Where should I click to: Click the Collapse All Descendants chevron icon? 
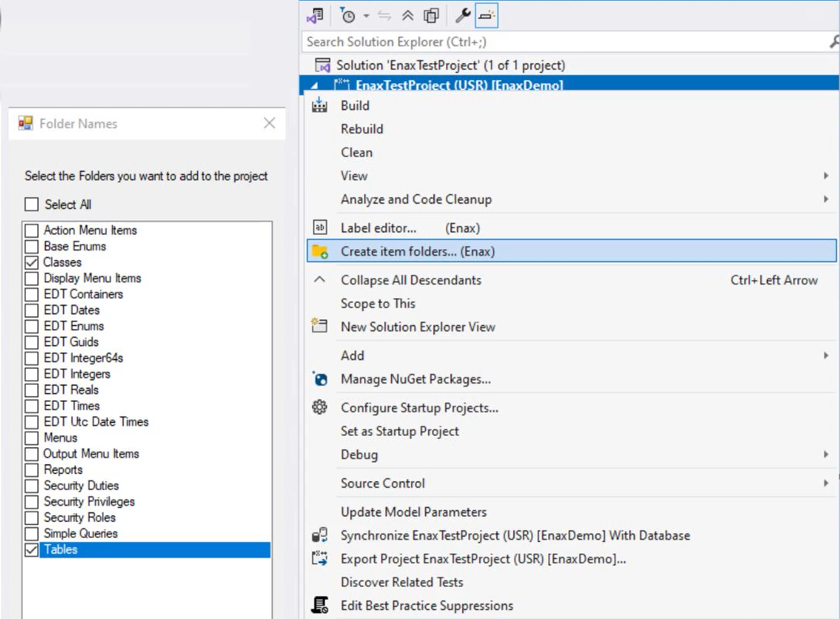319,279
